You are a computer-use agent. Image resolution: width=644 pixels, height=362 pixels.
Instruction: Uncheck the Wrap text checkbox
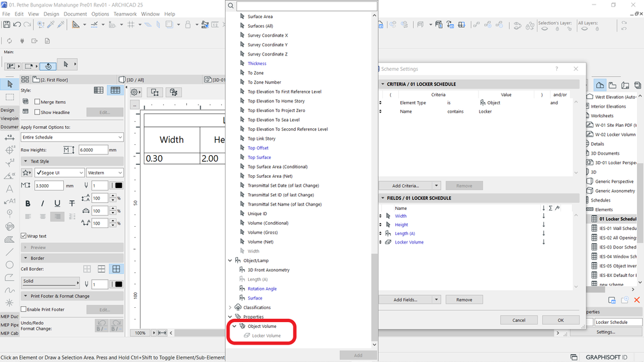23,236
